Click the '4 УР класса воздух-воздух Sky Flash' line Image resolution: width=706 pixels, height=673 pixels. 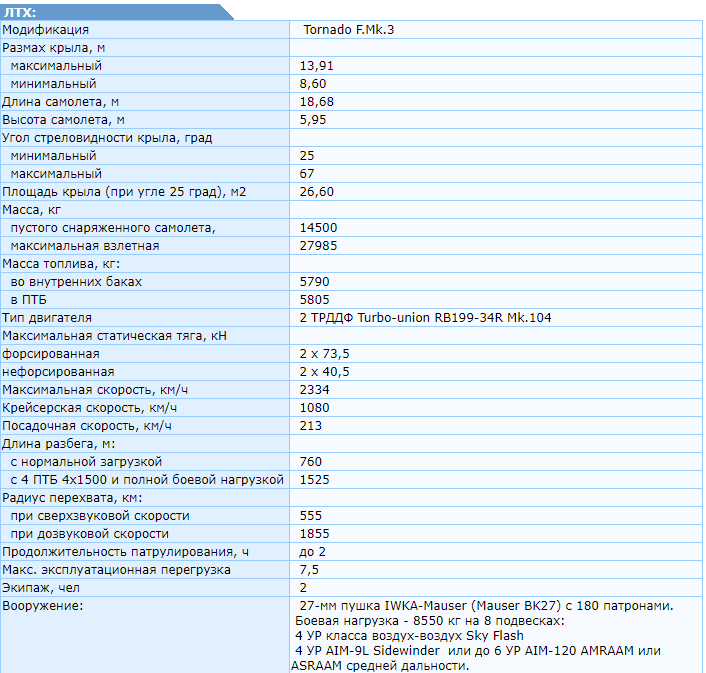[409, 636]
